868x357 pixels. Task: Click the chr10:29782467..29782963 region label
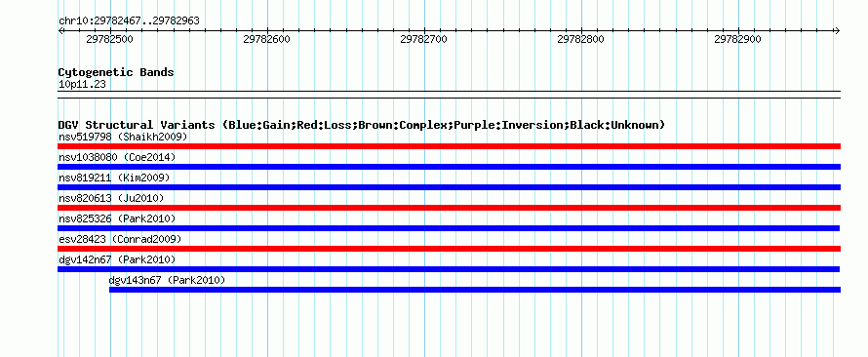(x=129, y=21)
